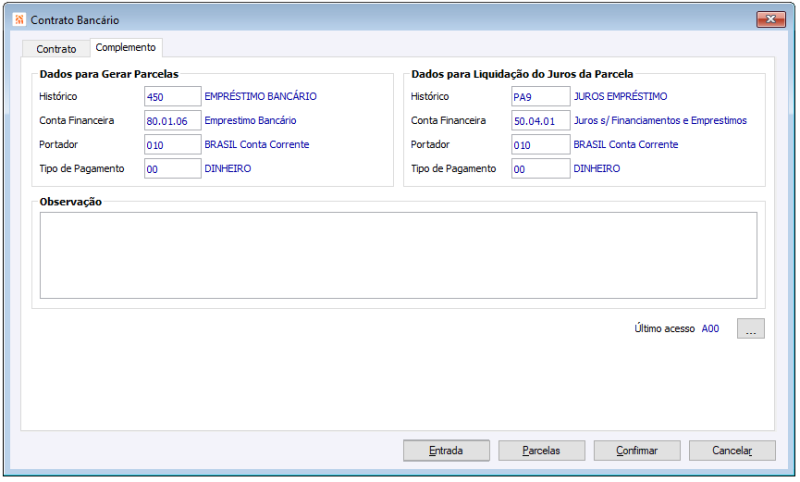Click the Emprestimo Bancário account description
800x482 pixels.
coord(250,121)
